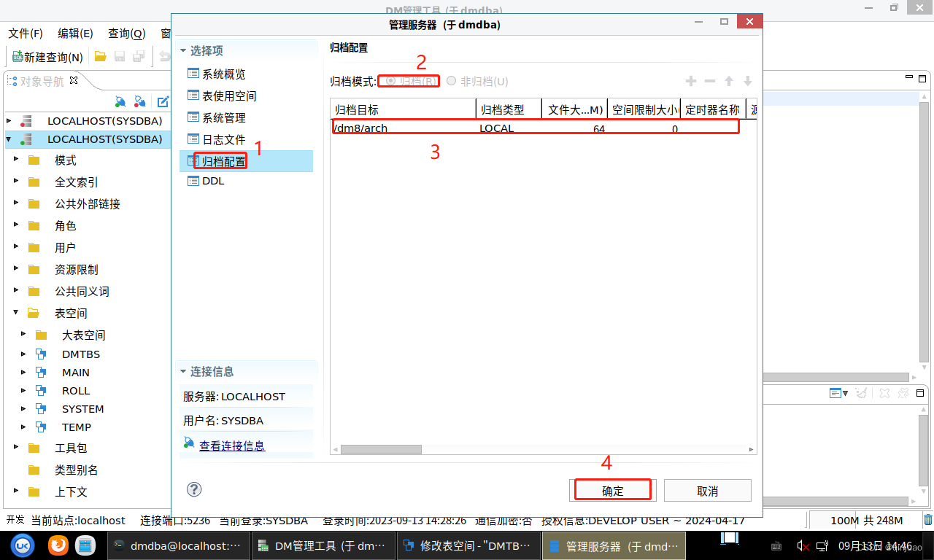Click the minus remove-archive icon

710,81
